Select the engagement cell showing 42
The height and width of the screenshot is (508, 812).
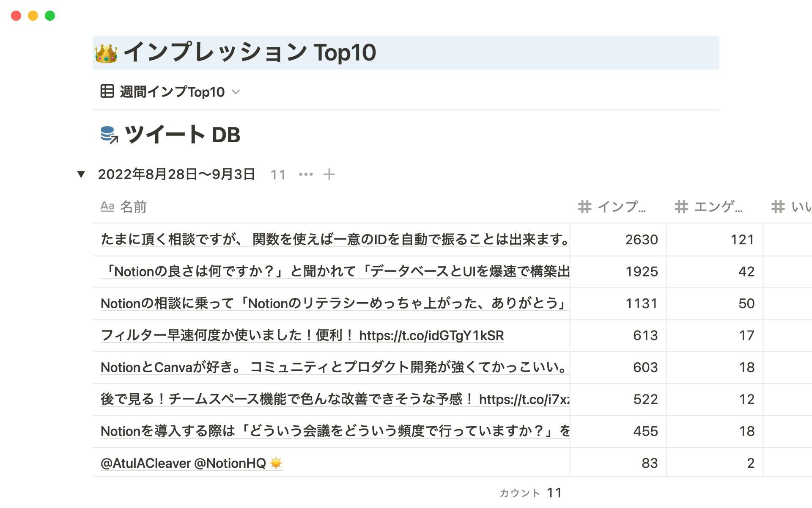click(x=715, y=271)
